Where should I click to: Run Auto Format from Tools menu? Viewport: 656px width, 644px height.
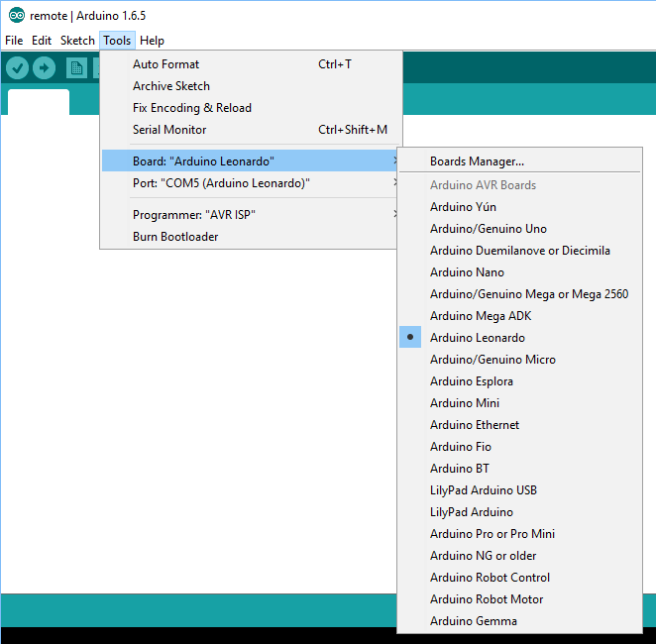point(165,64)
